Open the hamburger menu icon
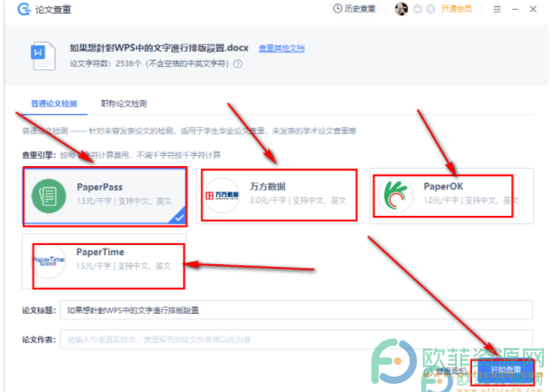The width and height of the screenshot is (553, 392). [497, 9]
